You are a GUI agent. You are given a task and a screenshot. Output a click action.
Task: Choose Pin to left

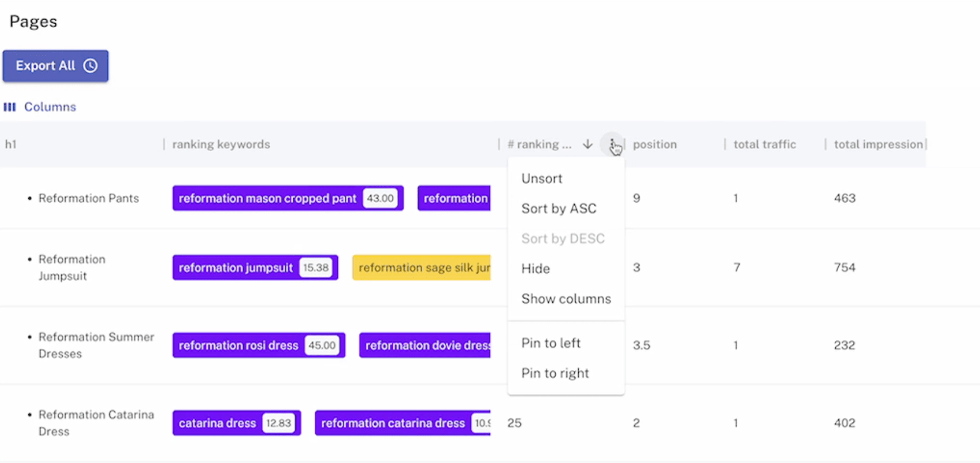[551, 343]
